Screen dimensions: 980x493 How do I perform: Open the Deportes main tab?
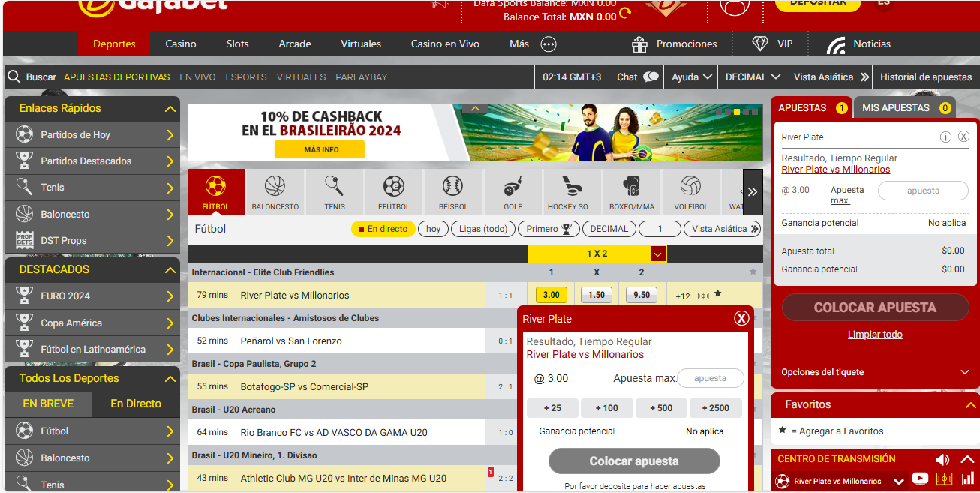(114, 44)
